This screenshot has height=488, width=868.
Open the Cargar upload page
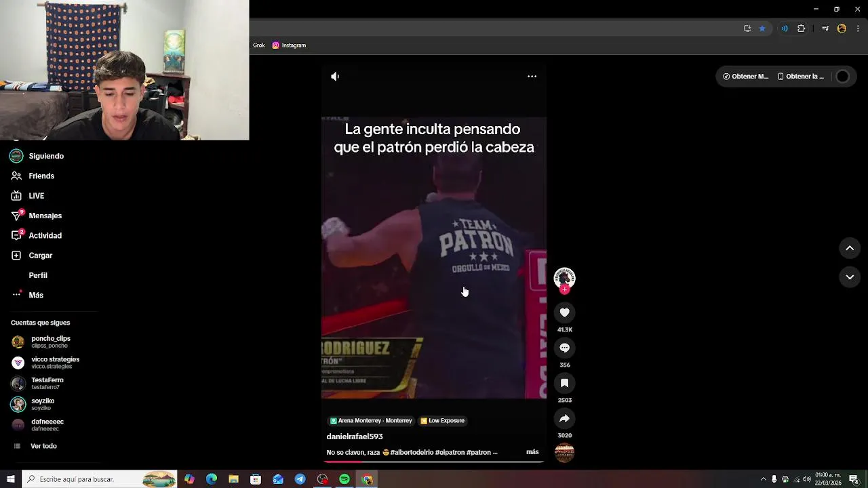(32, 256)
